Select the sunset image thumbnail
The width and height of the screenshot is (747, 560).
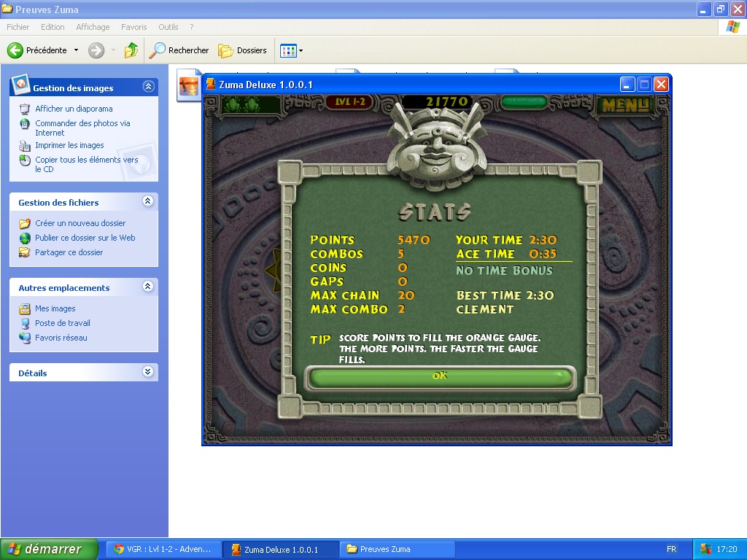[189, 86]
